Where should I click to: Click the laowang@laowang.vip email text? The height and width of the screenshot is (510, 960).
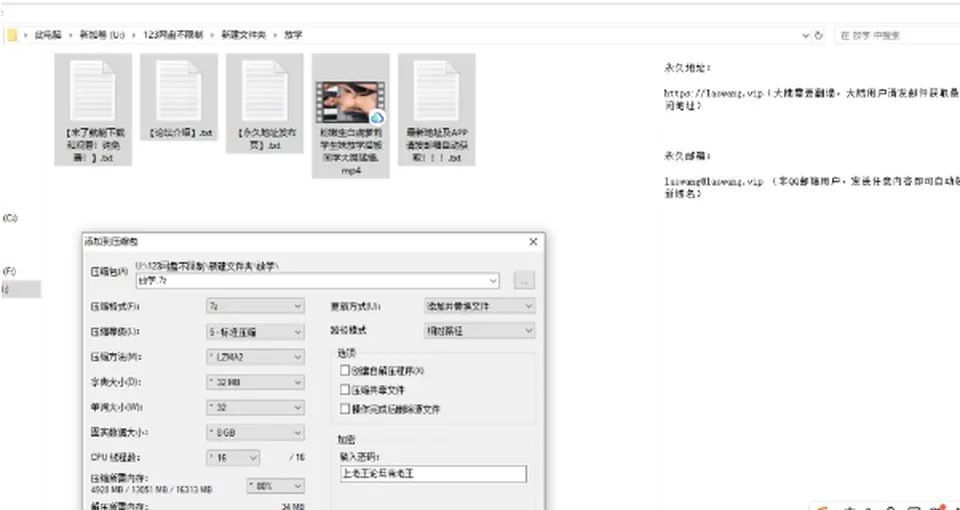[x=714, y=182]
